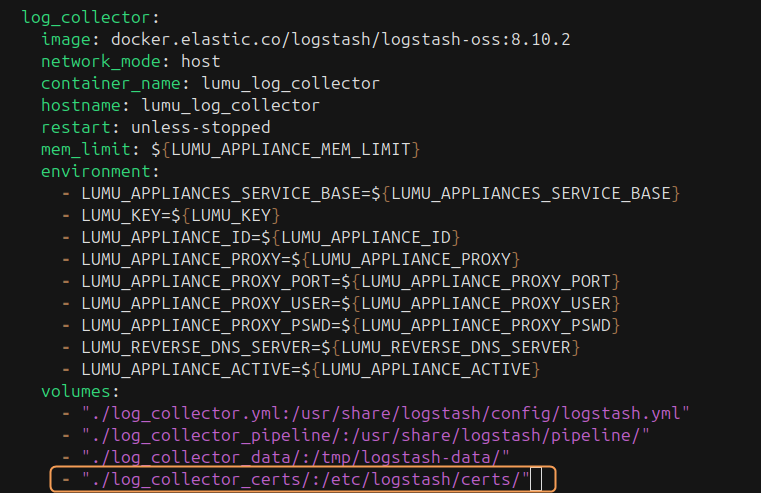This screenshot has width=761, height=493.
Task: Click the LUMU_APPLIANCE_PROXY_USER line
Action: pos(350,303)
